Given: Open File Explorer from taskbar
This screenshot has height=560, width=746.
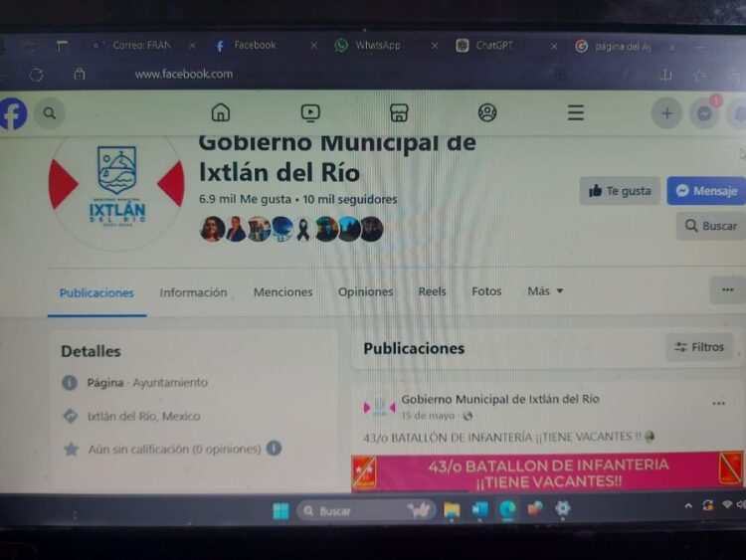Looking at the screenshot, I should click(452, 510).
